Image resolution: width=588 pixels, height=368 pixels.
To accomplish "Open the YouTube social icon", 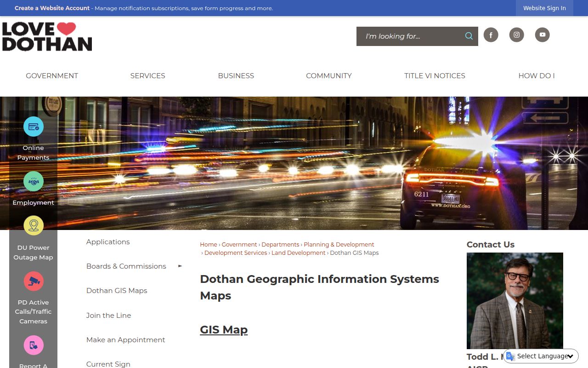I will tap(542, 35).
